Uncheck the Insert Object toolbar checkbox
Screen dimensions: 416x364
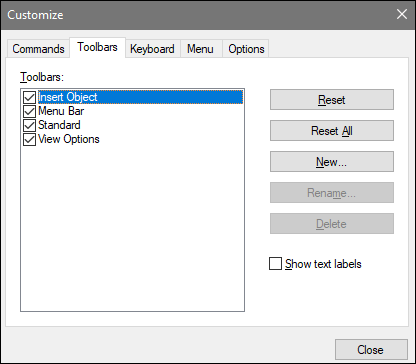(30, 97)
